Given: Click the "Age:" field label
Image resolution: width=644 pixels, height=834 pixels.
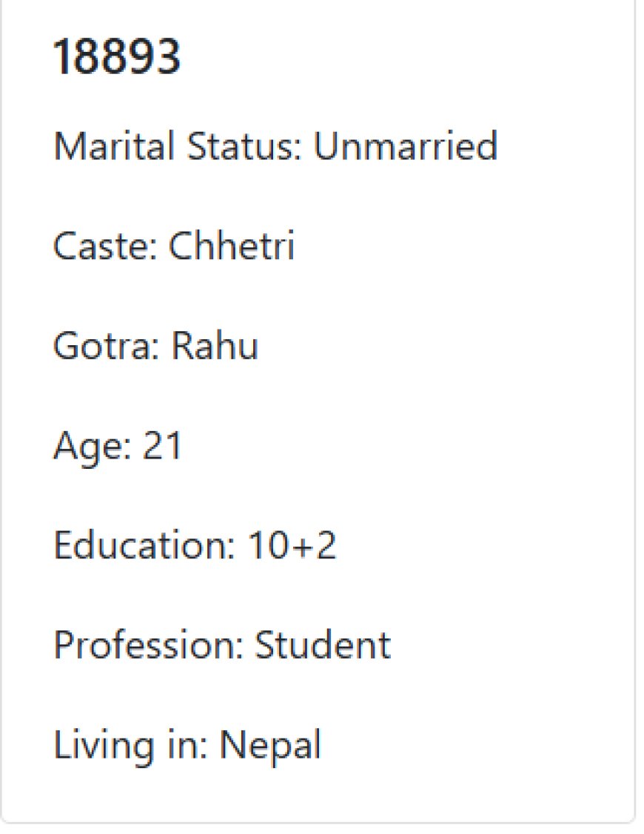Looking at the screenshot, I should (x=93, y=446).
